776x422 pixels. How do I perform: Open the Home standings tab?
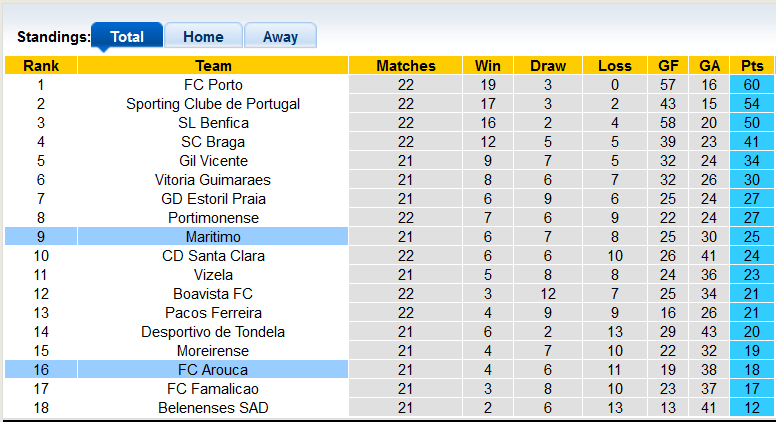point(203,37)
